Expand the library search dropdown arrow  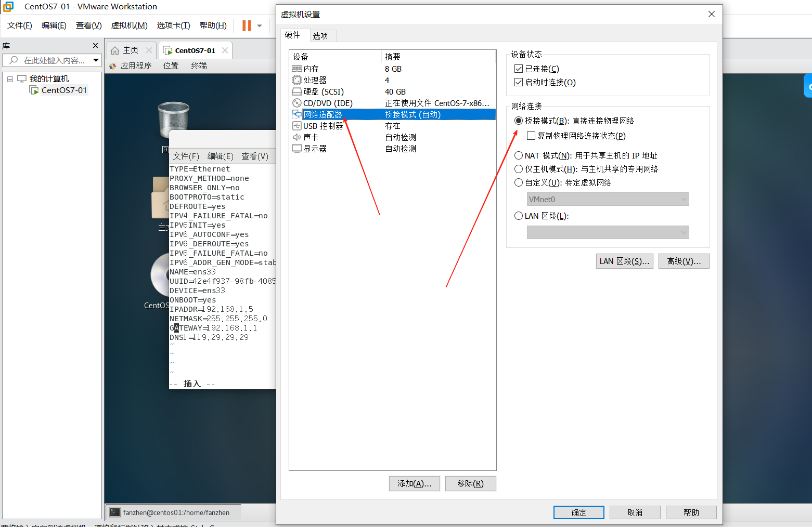96,60
